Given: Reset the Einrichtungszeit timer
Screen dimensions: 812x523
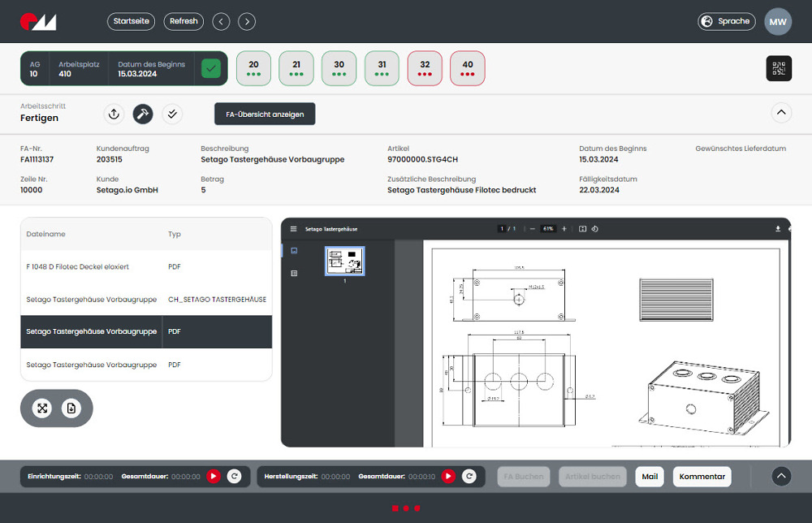Looking at the screenshot, I should pyautogui.click(x=234, y=477).
